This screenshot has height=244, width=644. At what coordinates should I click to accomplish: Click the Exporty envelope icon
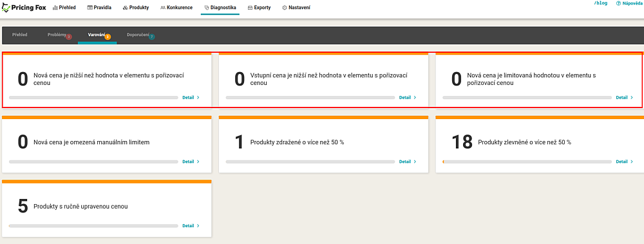[x=250, y=7]
